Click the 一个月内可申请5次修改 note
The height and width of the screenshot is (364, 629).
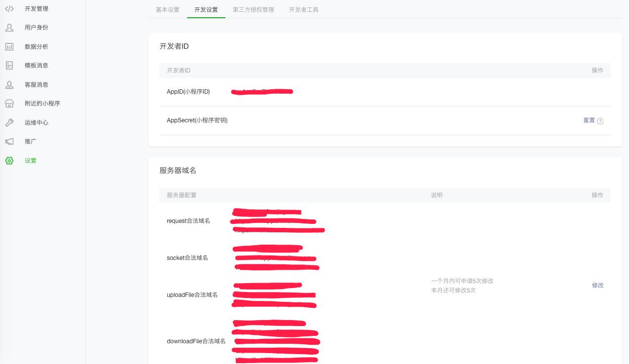(x=462, y=281)
